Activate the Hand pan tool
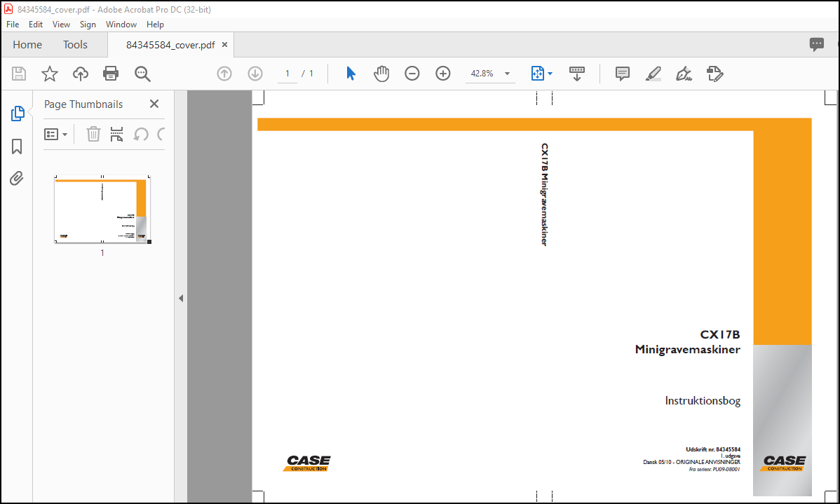 coord(381,74)
